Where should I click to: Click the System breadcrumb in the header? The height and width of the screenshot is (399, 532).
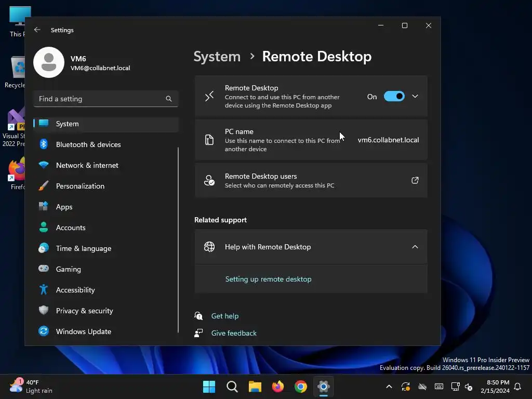[217, 57]
